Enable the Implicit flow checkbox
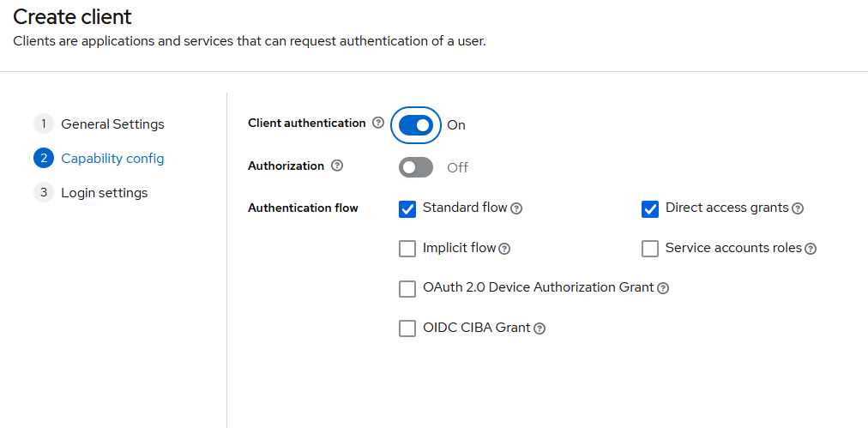The height and width of the screenshot is (428, 868). pos(407,249)
